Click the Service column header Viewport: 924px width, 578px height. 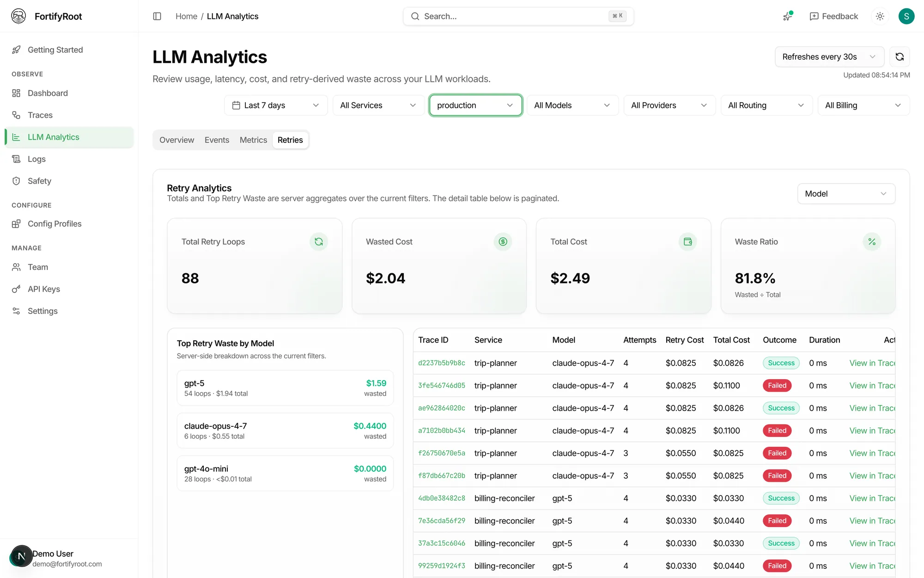pos(488,340)
